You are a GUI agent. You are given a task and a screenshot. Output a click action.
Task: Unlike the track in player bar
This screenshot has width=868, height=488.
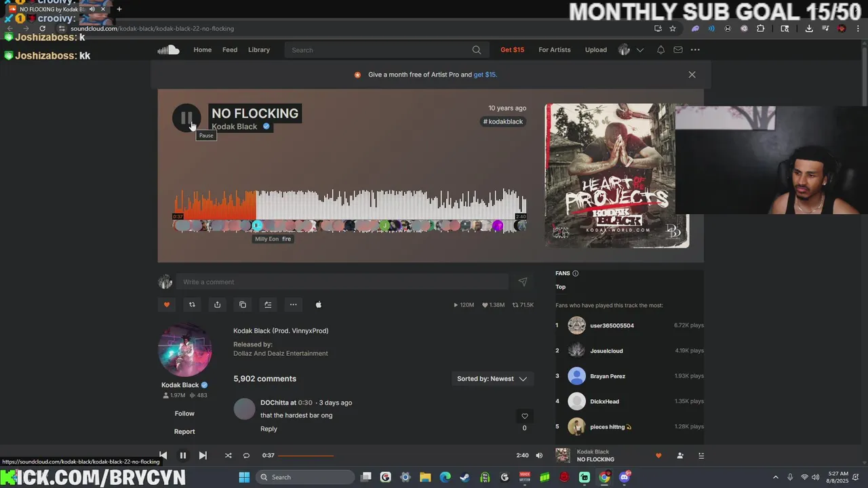click(658, 455)
